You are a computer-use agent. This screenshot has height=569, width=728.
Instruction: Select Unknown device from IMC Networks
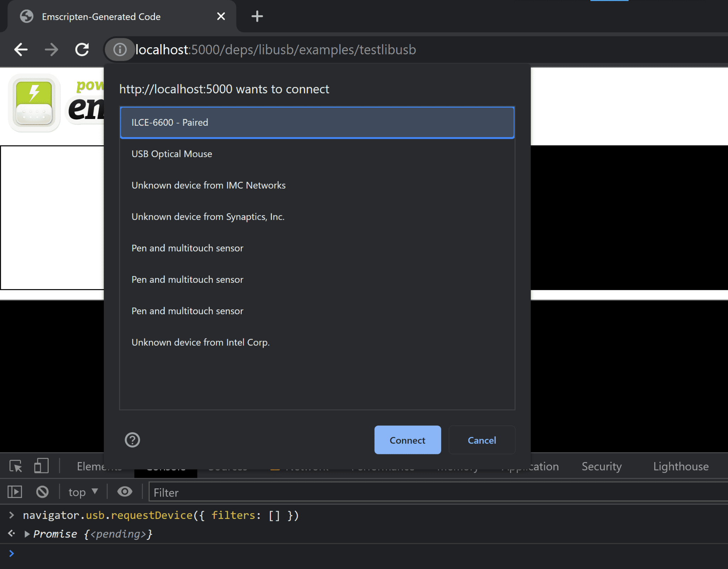point(208,185)
